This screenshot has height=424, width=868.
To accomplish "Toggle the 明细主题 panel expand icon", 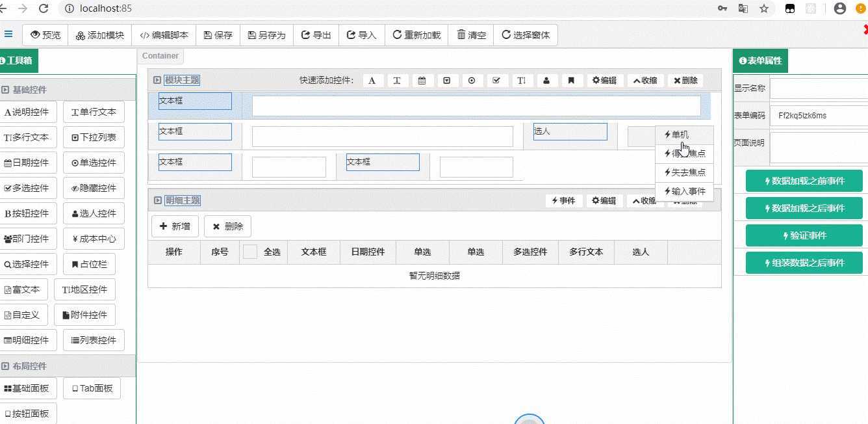I will click(157, 200).
